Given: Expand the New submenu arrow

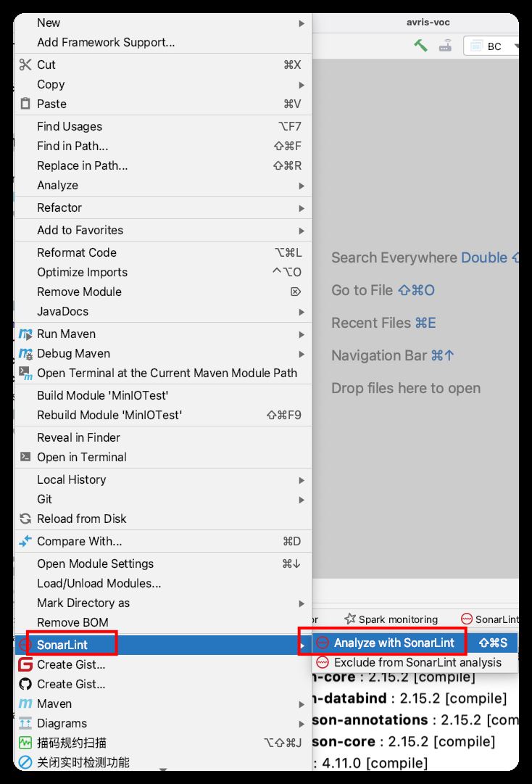Looking at the screenshot, I should pyautogui.click(x=302, y=23).
